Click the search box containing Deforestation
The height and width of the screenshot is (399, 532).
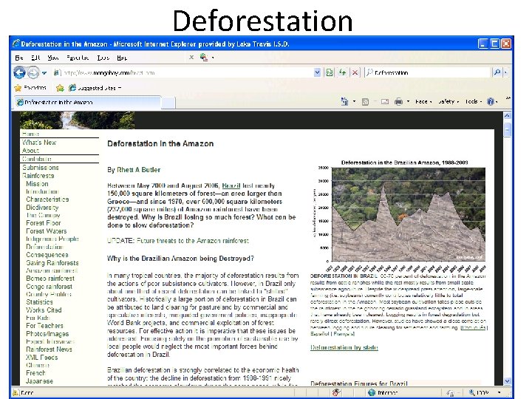(x=428, y=72)
